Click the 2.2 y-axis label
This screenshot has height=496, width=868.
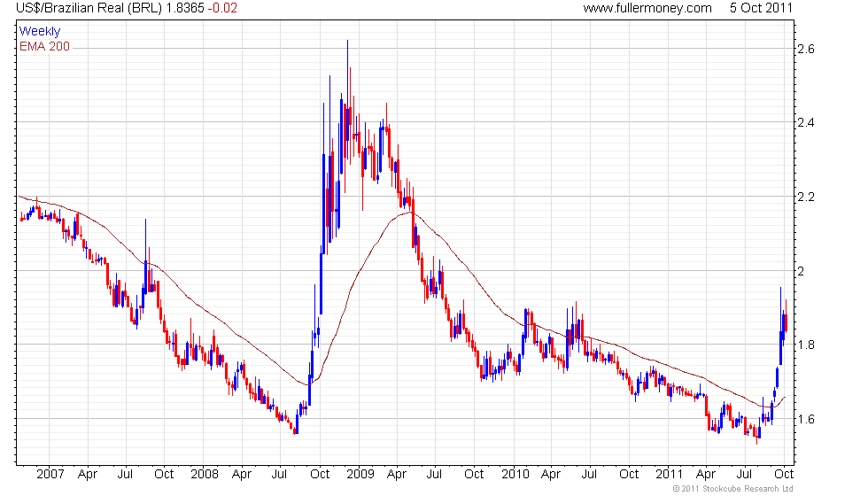(805, 197)
